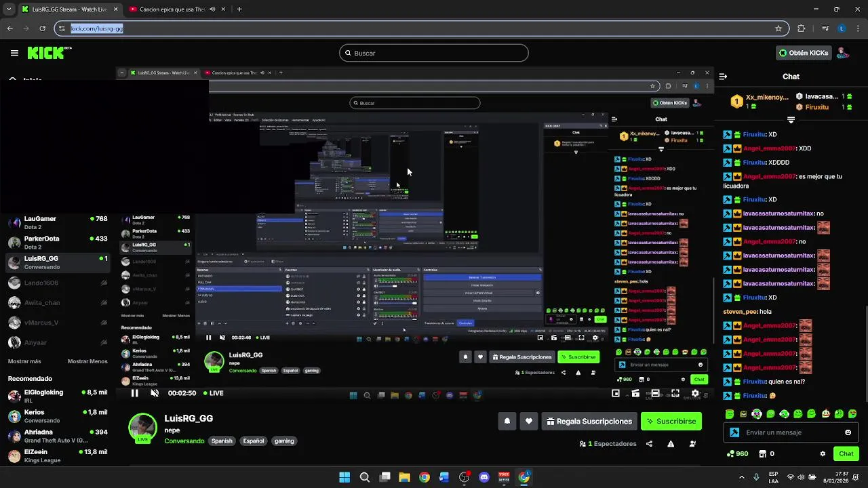Click the address bar URL
This screenshot has width=868, height=488.
tap(97, 28)
